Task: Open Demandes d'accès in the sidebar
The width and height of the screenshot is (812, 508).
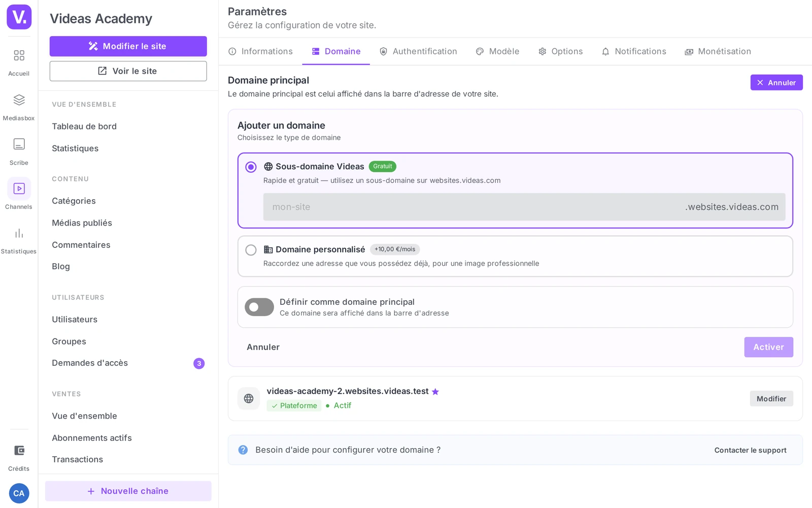Action: 90,363
